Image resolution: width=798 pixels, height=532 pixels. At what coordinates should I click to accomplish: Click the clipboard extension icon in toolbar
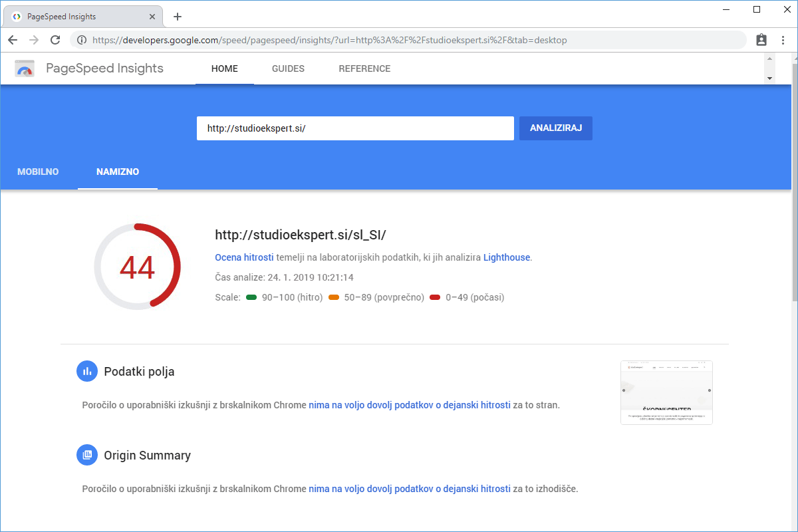tap(761, 40)
